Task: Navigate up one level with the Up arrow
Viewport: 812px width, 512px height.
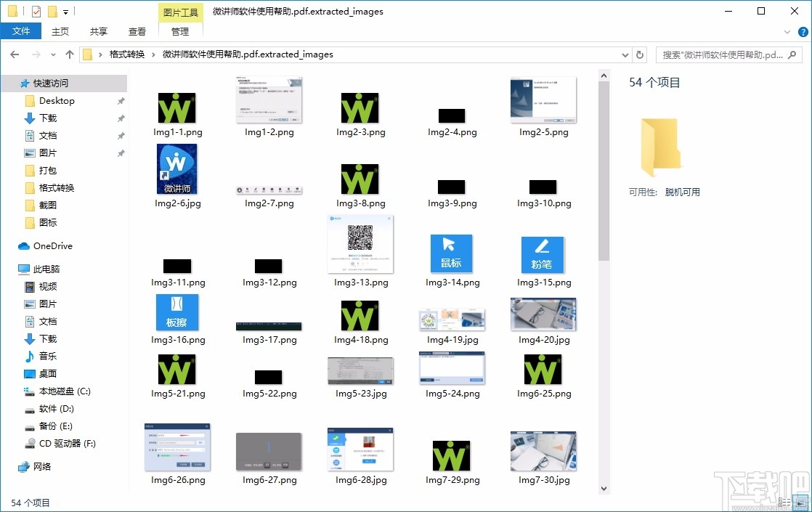Action: [x=69, y=54]
